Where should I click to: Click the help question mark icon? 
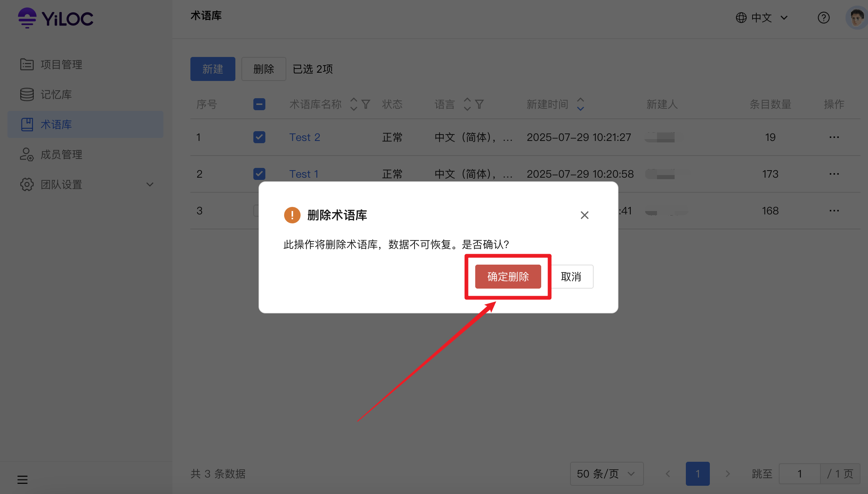823,18
